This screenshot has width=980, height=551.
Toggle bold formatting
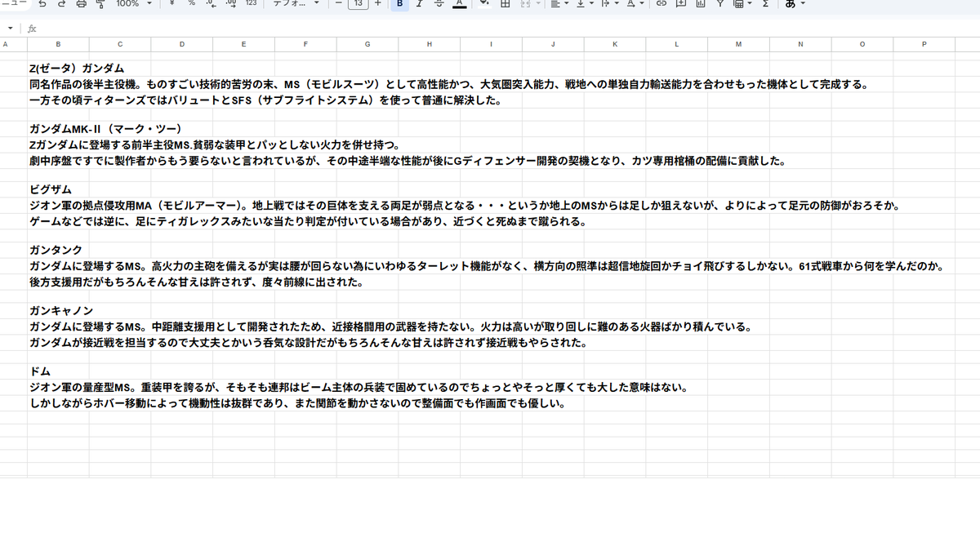point(399,4)
